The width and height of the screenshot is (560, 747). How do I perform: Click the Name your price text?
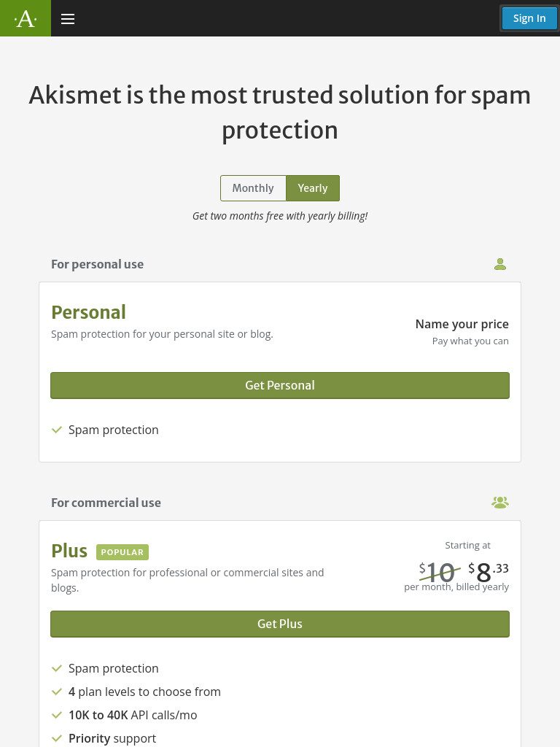click(462, 324)
